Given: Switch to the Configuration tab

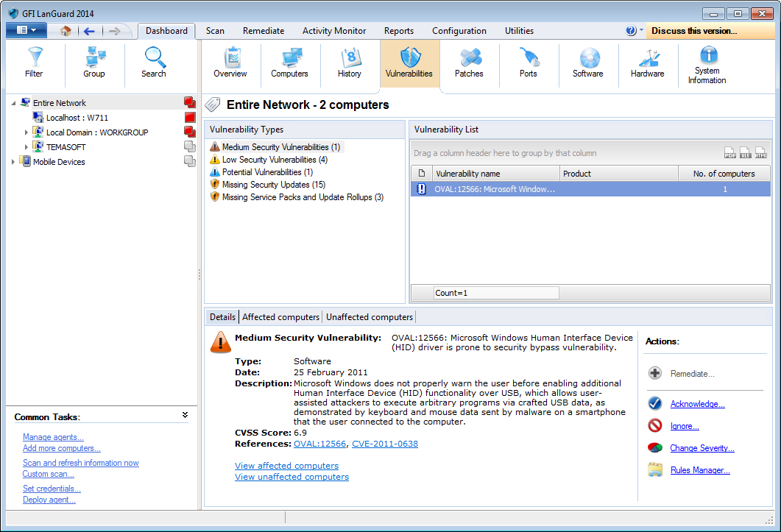Looking at the screenshot, I should [x=459, y=31].
